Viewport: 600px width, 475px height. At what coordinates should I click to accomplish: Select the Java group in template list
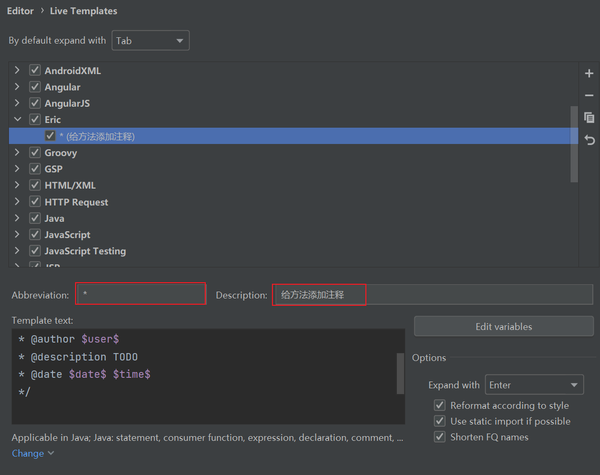[54, 219]
